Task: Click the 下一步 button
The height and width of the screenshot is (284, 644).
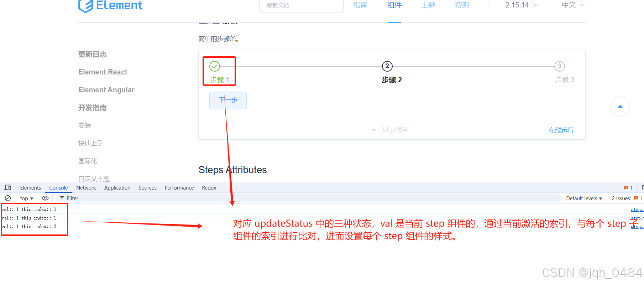Action: tap(228, 100)
